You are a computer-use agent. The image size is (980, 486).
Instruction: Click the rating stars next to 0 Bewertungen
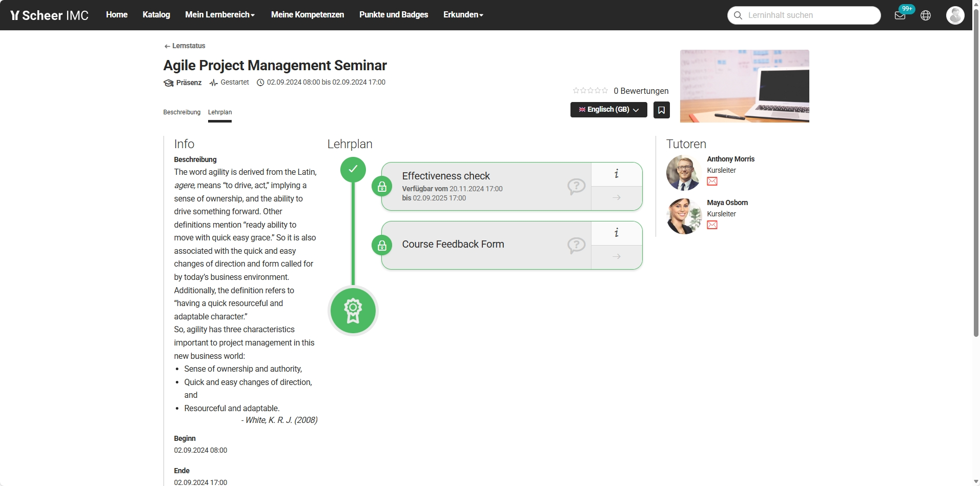(x=590, y=91)
